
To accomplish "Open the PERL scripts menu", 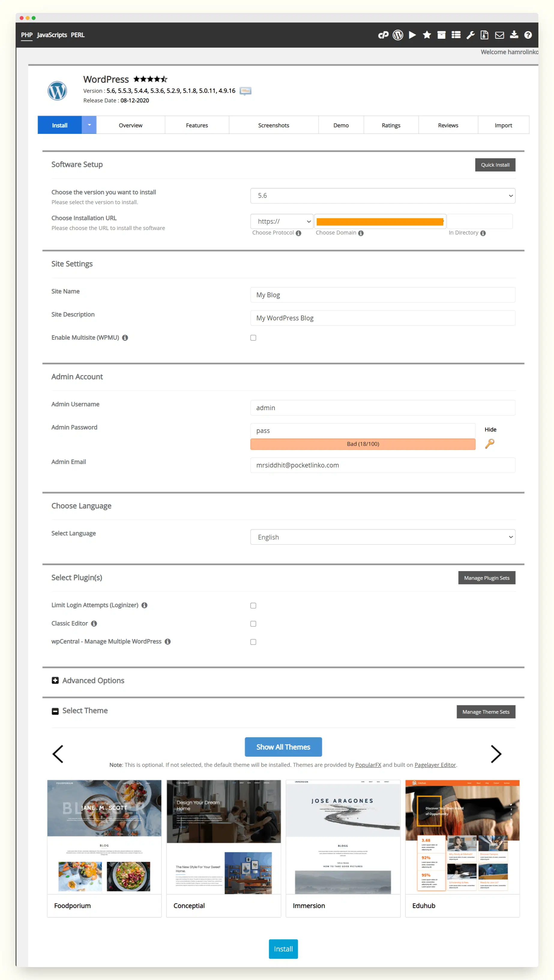I will click(78, 35).
